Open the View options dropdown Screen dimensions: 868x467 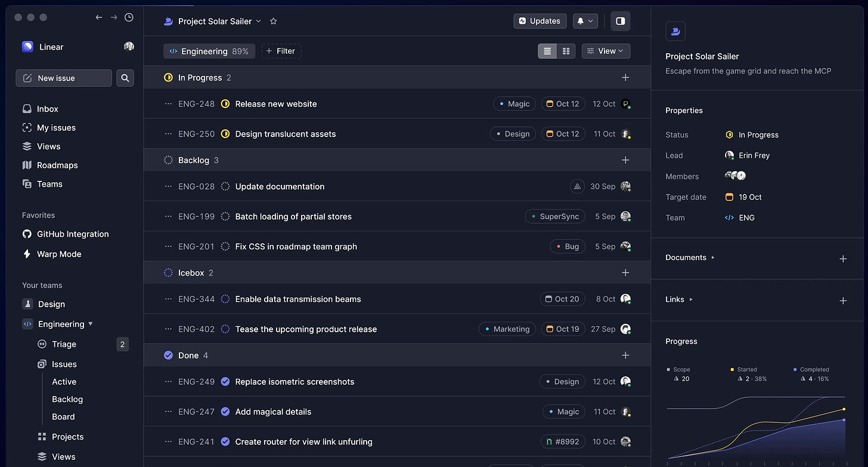[606, 51]
